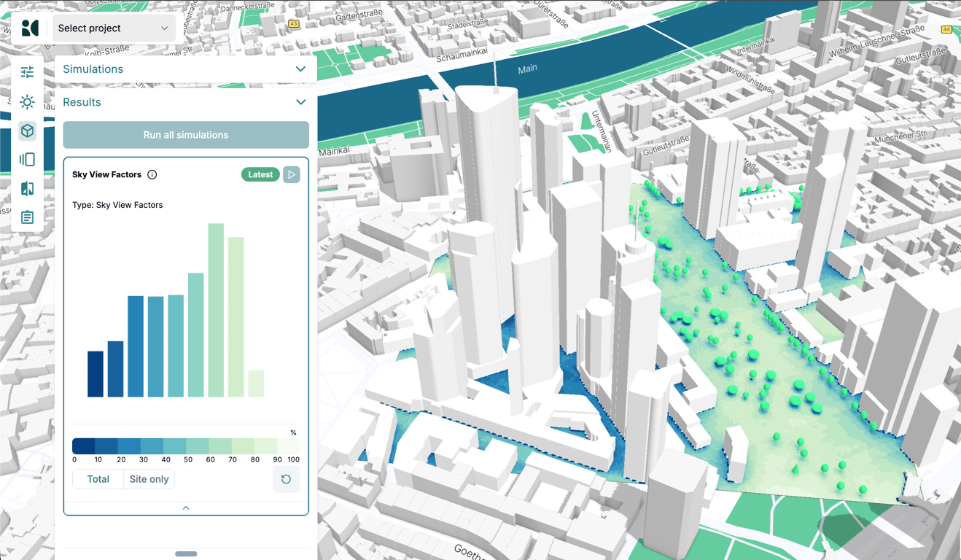Open the settings sliders panel icon
Screen dimensions: 961x560
click(27, 72)
